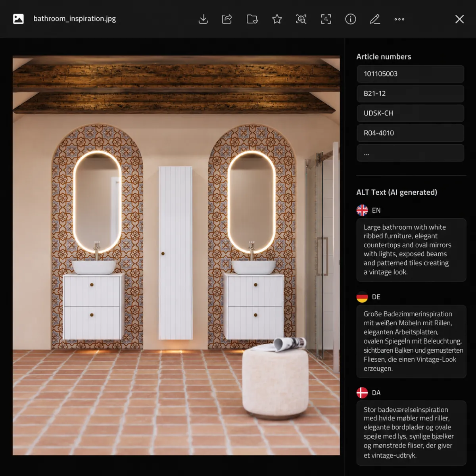This screenshot has height=476, width=476.
Task: Click the Danish flag icon for DA
Action: click(362, 393)
